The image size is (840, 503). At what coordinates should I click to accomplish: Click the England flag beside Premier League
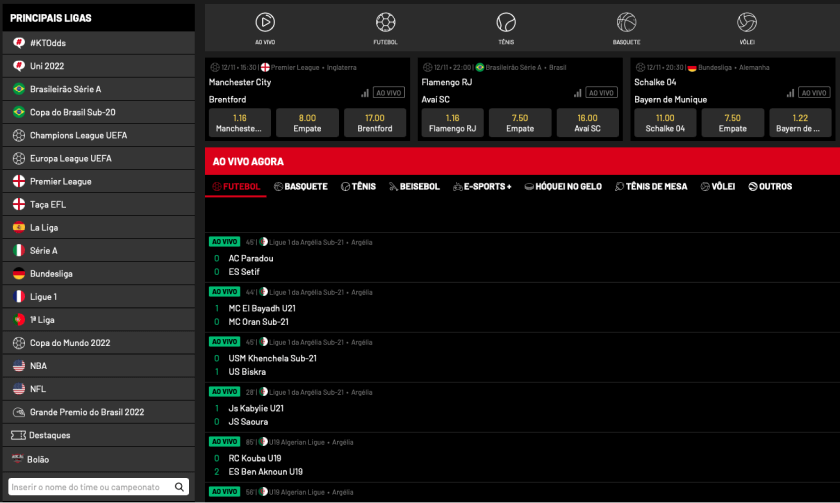[19, 181]
